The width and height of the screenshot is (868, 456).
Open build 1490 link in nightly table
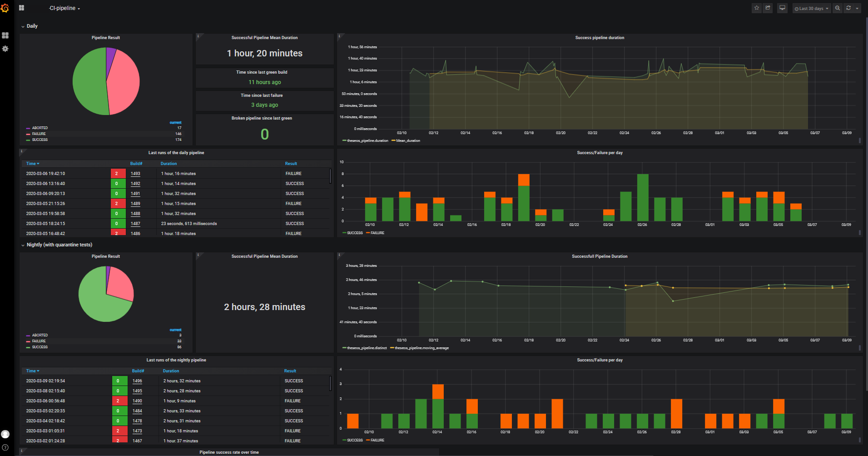137,401
